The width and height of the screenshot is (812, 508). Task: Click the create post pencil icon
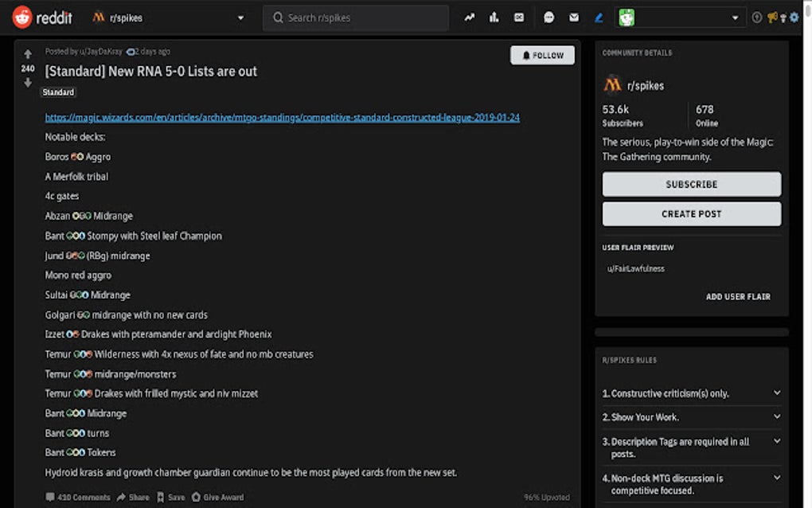(599, 18)
